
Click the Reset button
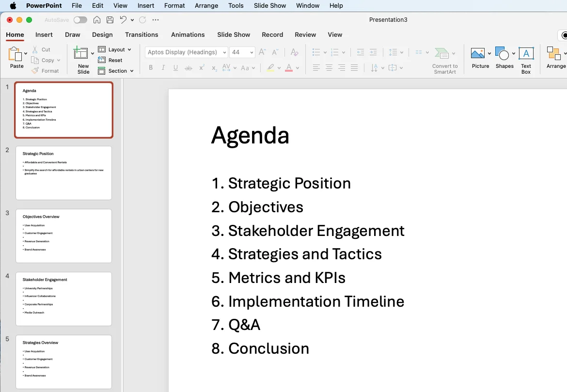(110, 60)
